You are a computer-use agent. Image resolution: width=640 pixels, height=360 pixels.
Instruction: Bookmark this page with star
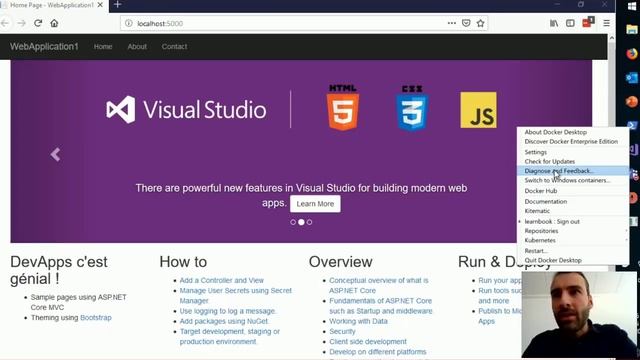pyautogui.click(x=480, y=23)
